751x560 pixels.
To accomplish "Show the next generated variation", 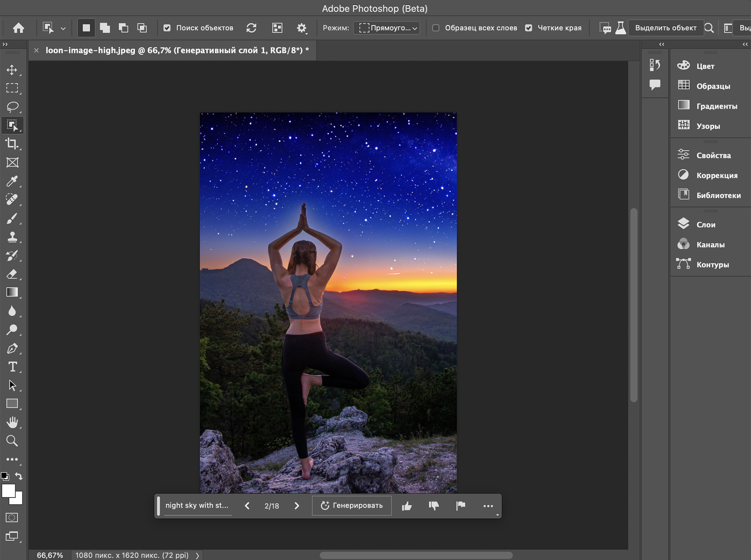I will 297,506.
